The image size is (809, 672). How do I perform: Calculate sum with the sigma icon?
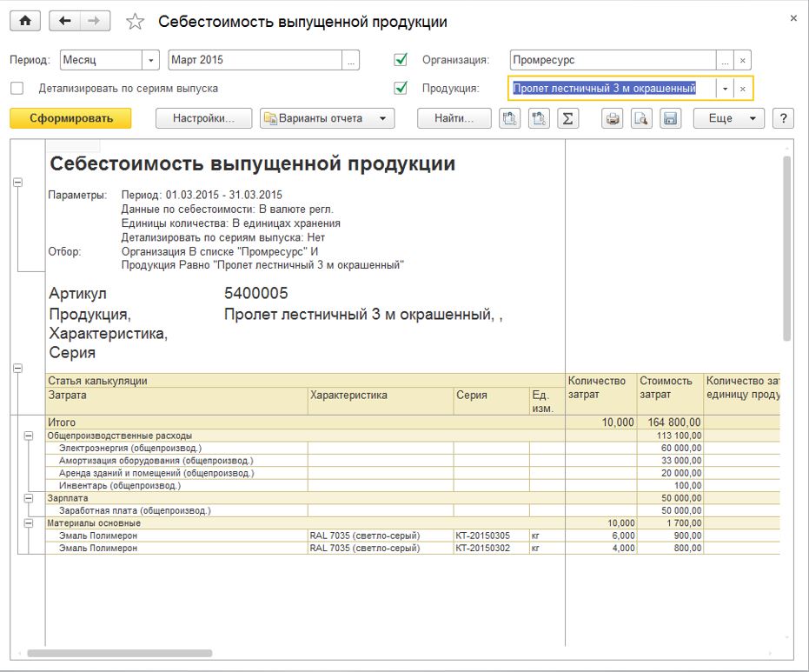[x=567, y=118]
